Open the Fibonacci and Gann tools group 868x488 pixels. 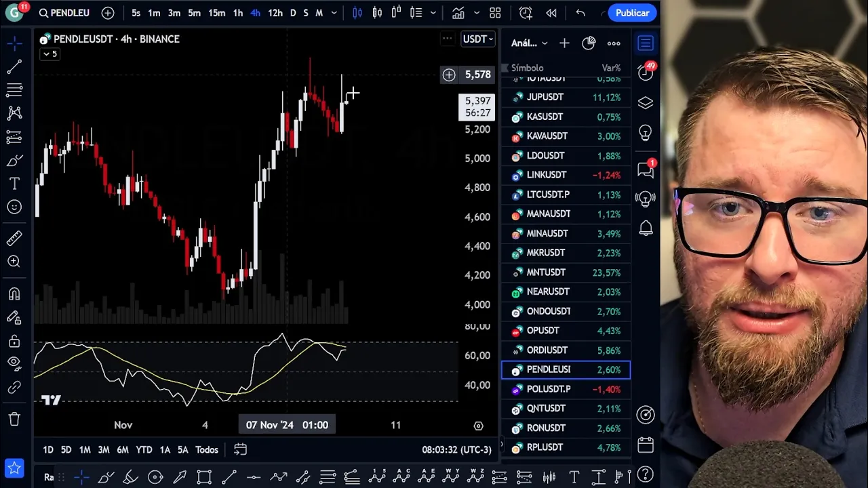tap(14, 89)
